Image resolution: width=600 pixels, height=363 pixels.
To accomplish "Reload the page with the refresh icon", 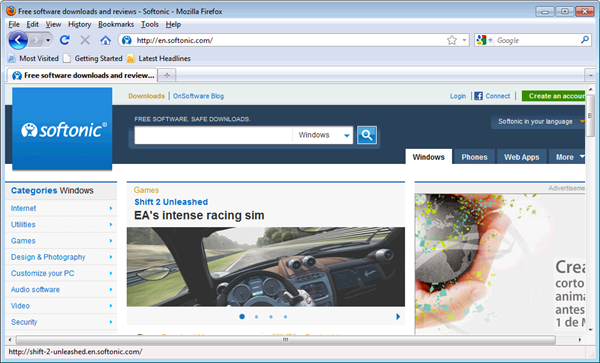I will pos(65,40).
